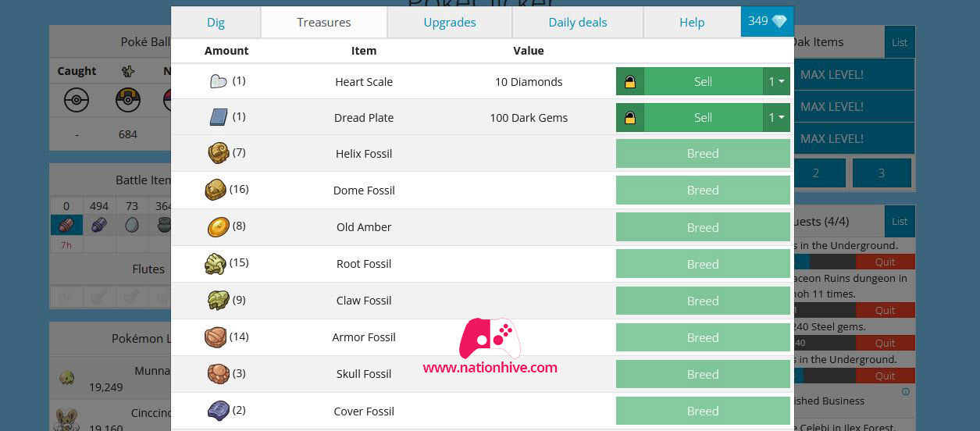Open the Daily deals tab
This screenshot has width=980, height=431.
(578, 22)
